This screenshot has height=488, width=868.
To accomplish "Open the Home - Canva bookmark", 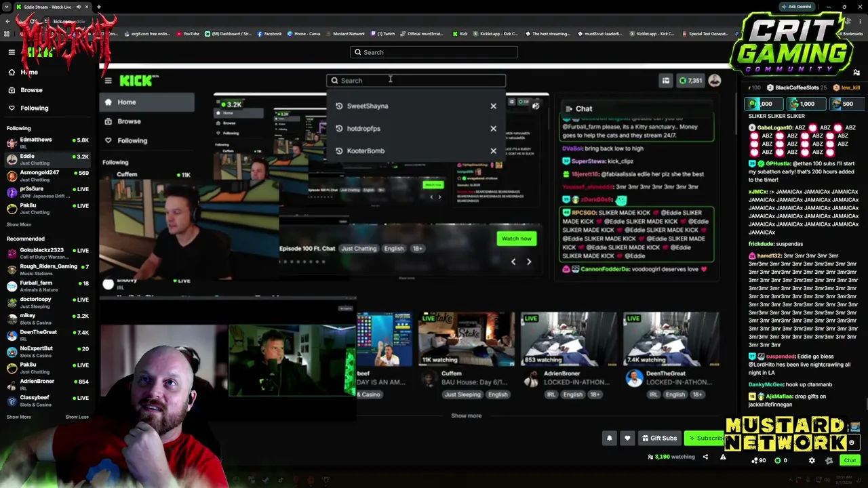I will (304, 34).
